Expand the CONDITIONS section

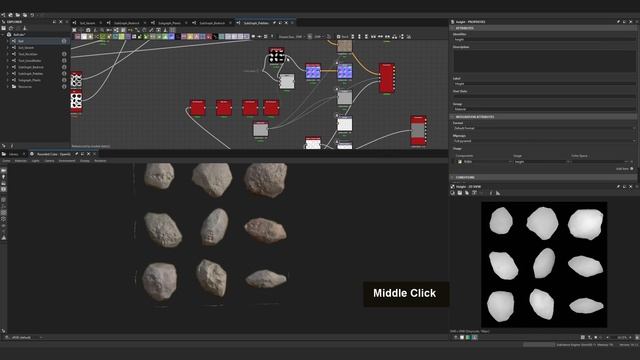tap(543, 177)
